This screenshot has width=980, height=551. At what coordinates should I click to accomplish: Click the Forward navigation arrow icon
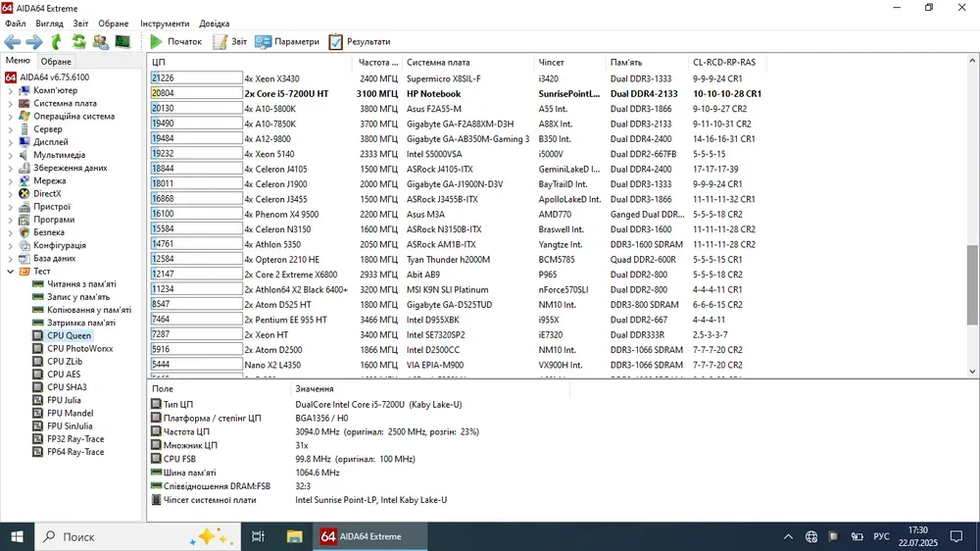click(x=33, y=42)
